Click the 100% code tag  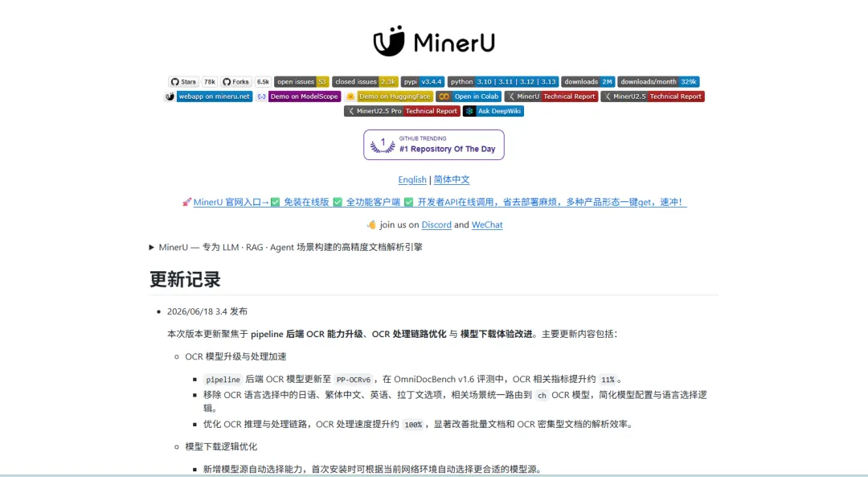click(413, 425)
